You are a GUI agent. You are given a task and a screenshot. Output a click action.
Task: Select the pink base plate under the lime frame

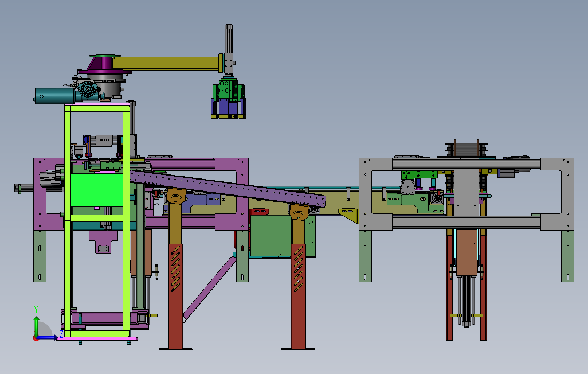click(97, 338)
